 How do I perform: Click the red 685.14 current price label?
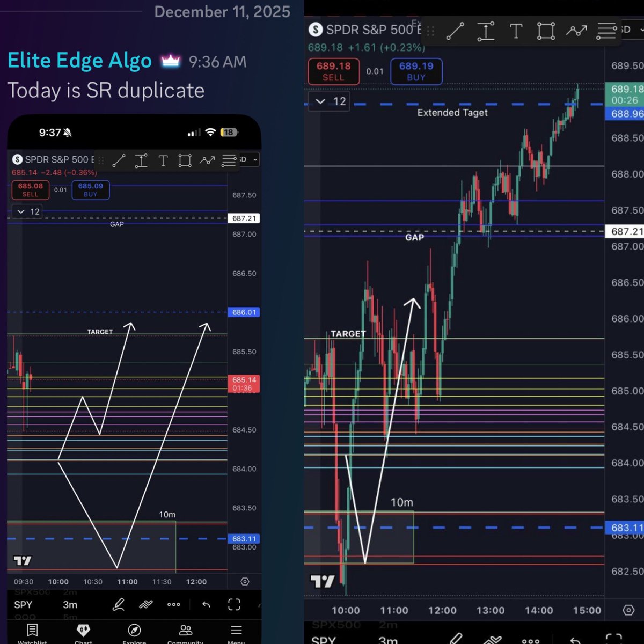244,384
